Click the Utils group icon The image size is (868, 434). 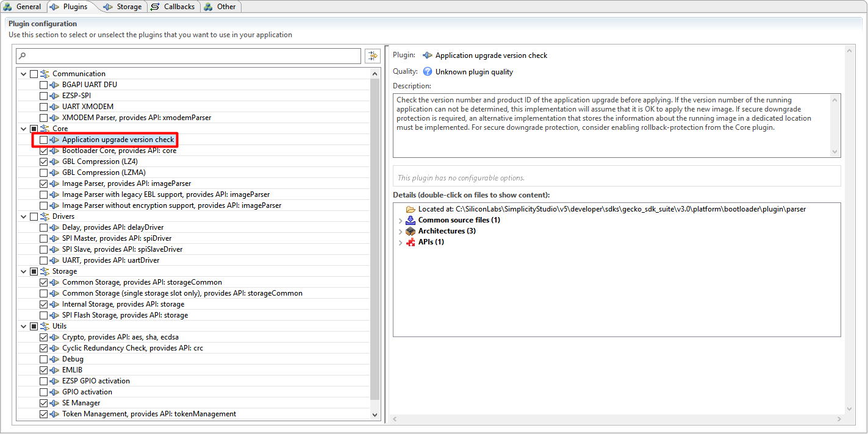pyautogui.click(x=45, y=326)
